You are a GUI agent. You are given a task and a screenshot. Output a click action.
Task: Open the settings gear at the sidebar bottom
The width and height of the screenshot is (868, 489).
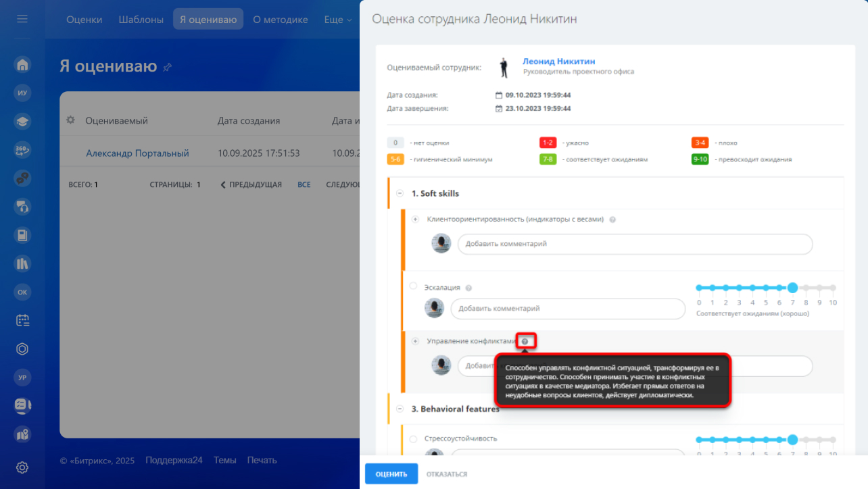[x=22, y=467]
